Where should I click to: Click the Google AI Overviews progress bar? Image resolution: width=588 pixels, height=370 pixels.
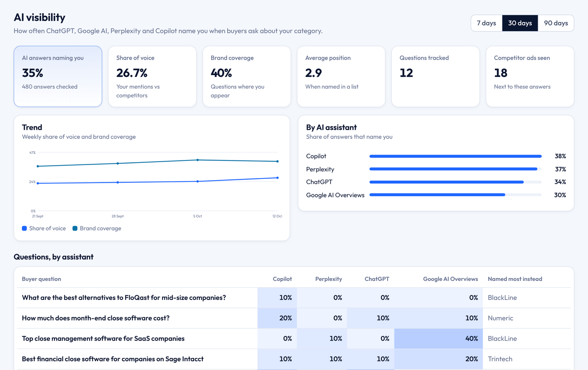(x=456, y=195)
